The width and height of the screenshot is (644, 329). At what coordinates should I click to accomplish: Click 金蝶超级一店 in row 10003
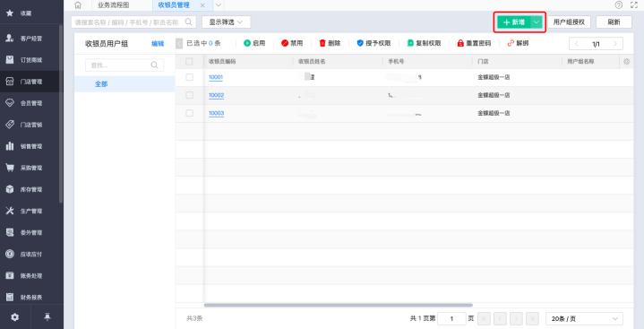[x=494, y=113]
